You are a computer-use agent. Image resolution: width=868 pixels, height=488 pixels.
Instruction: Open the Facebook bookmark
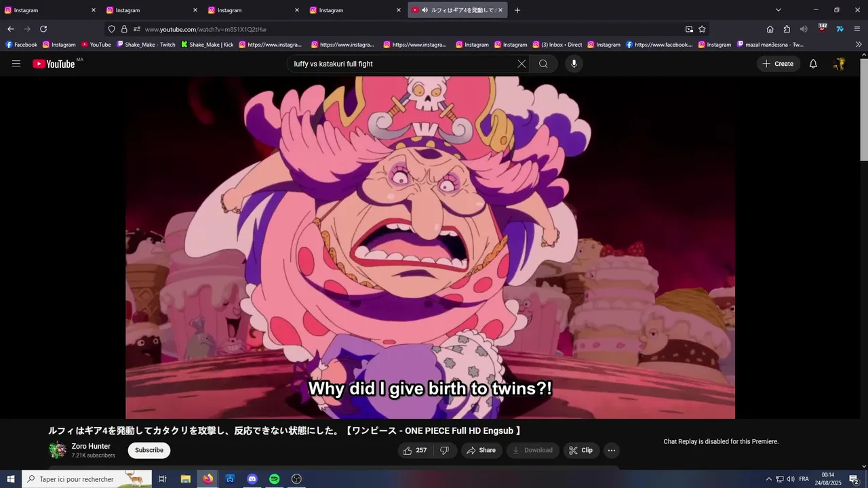click(21, 45)
